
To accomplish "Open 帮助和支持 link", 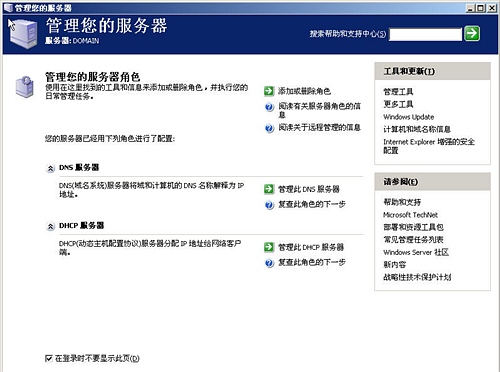I will (x=402, y=202).
